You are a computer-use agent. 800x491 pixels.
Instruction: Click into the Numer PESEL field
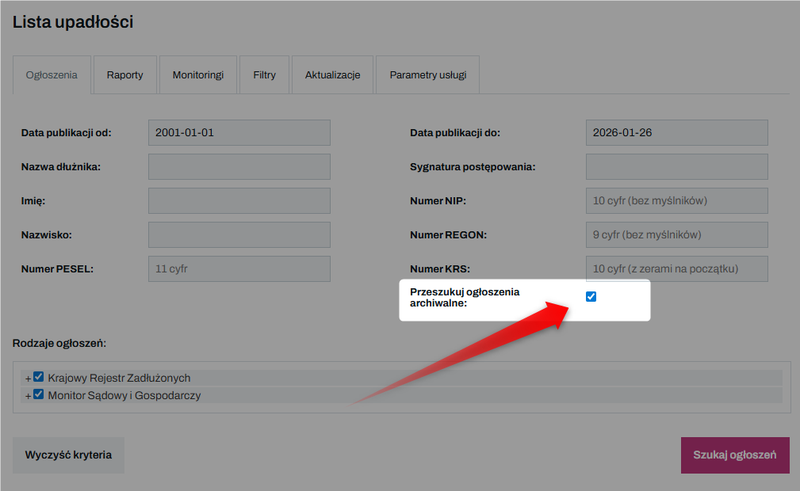239,269
